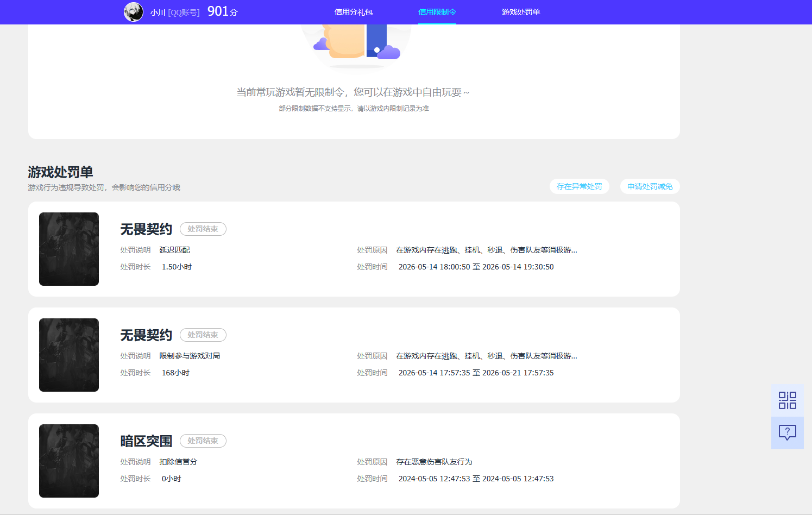Click the 申请处罚减免 button
This screenshot has height=515, width=812.
(x=650, y=186)
